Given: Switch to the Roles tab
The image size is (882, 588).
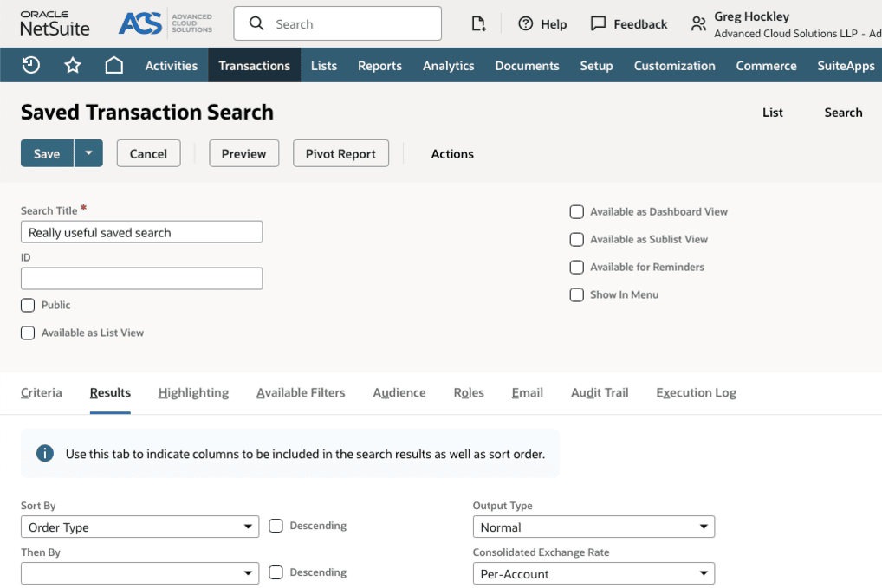Looking at the screenshot, I should [469, 392].
